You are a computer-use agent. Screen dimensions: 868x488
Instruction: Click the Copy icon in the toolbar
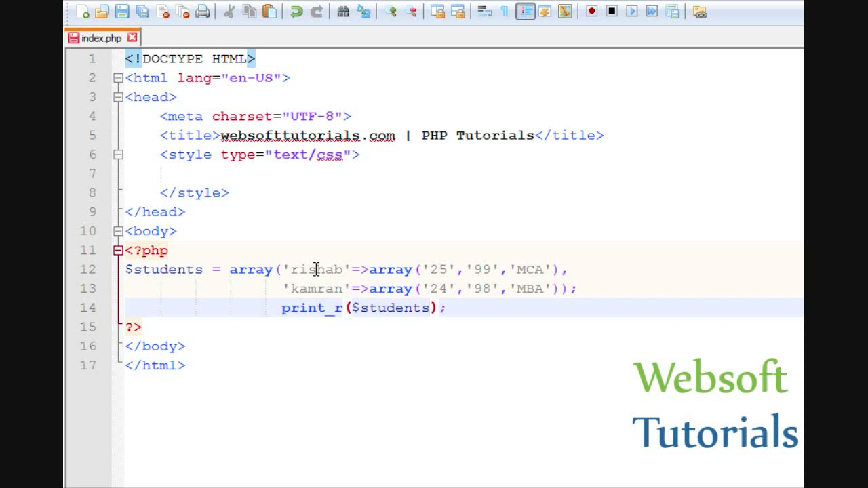(250, 12)
